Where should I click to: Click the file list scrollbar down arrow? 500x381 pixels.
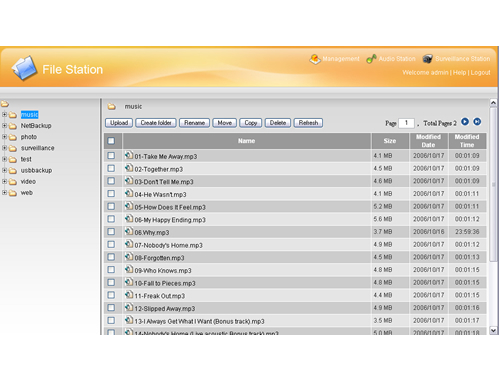pos(493,330)
